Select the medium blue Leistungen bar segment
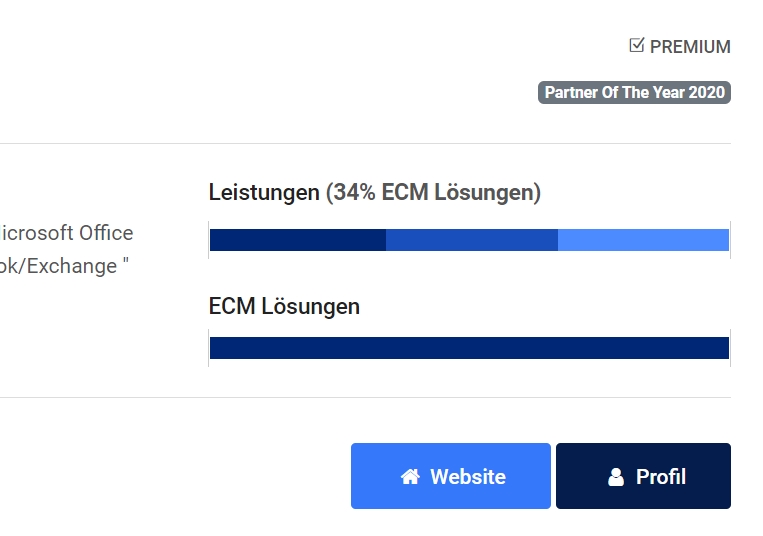 click(x=472, y=240)
